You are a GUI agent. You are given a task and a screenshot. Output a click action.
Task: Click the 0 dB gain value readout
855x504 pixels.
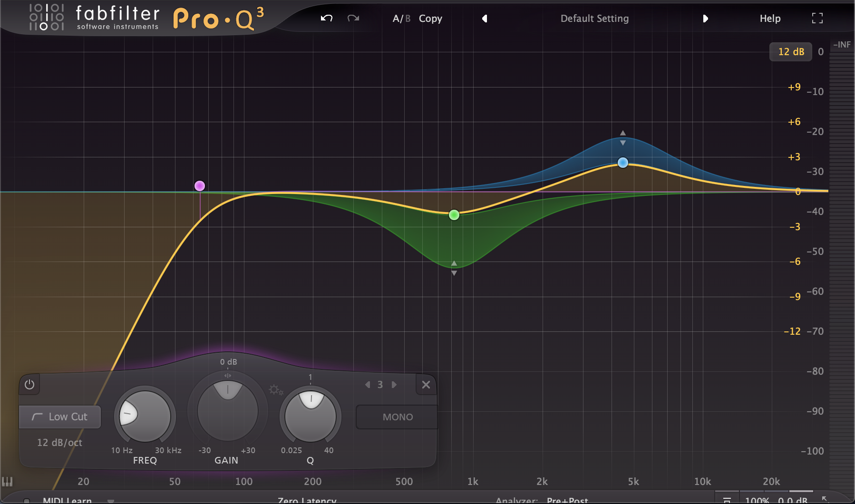pos(228,362)
